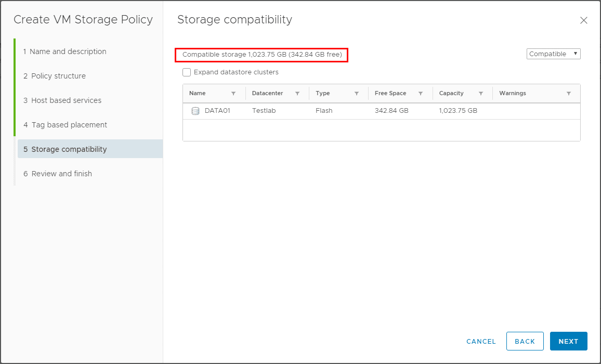This screenshot has width=601, height=364.
Task: Close the Create VM Storage Policy dialog
Action: click(x=584, y=20)
